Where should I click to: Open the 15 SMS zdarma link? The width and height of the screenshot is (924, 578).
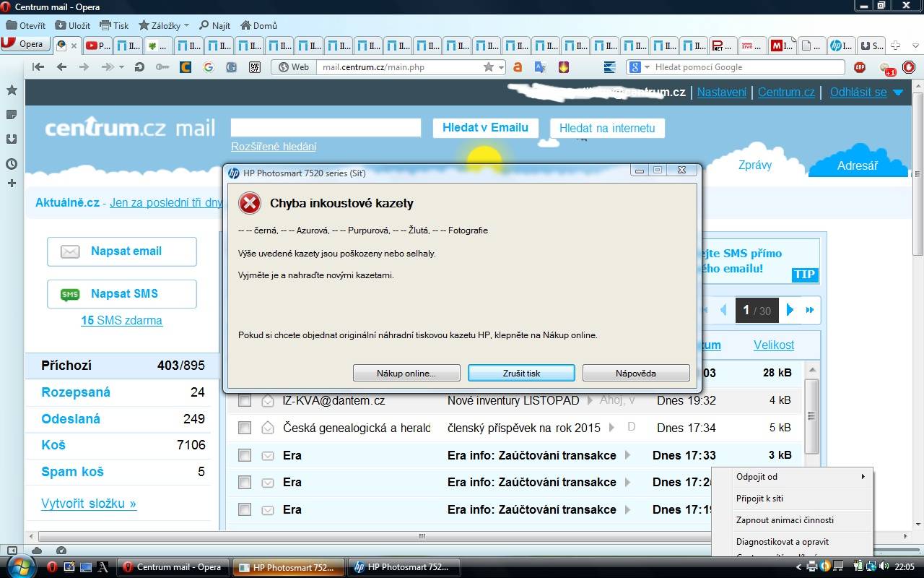(x=121, y=321)
